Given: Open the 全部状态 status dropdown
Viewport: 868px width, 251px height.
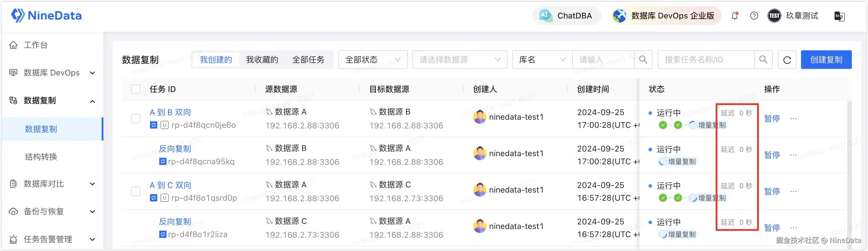Looking at the screenshot, I should pyautogui.click(x=372, y=60).
